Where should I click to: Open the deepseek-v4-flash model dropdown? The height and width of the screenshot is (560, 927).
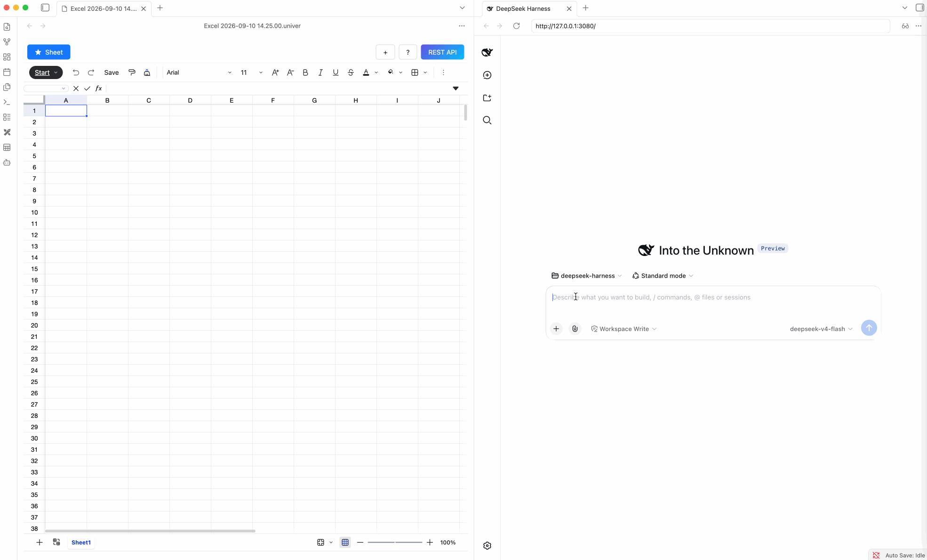pos(821,329)
